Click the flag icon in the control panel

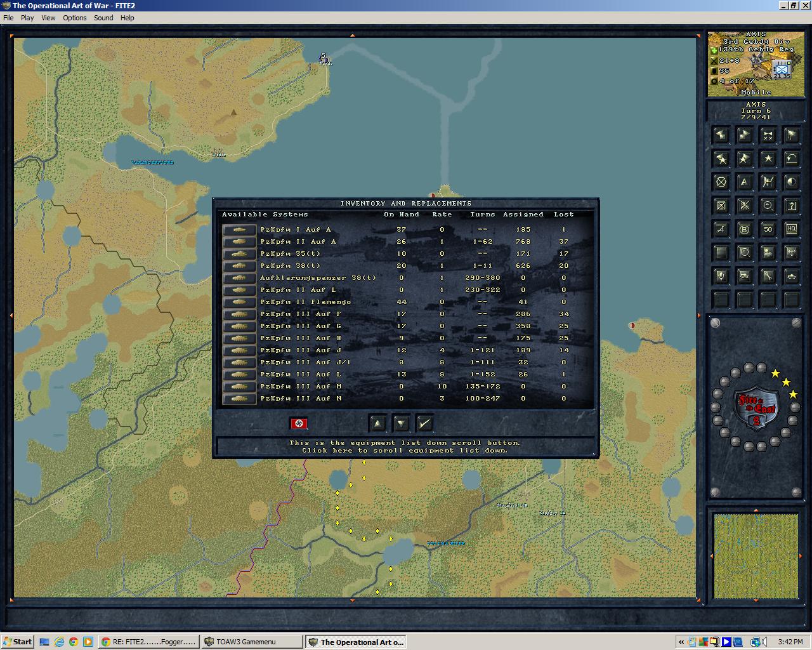pos(791,135)
